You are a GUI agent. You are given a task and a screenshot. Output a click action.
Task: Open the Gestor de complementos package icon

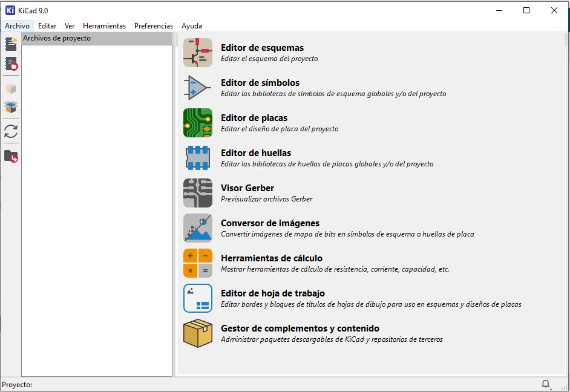198,333
